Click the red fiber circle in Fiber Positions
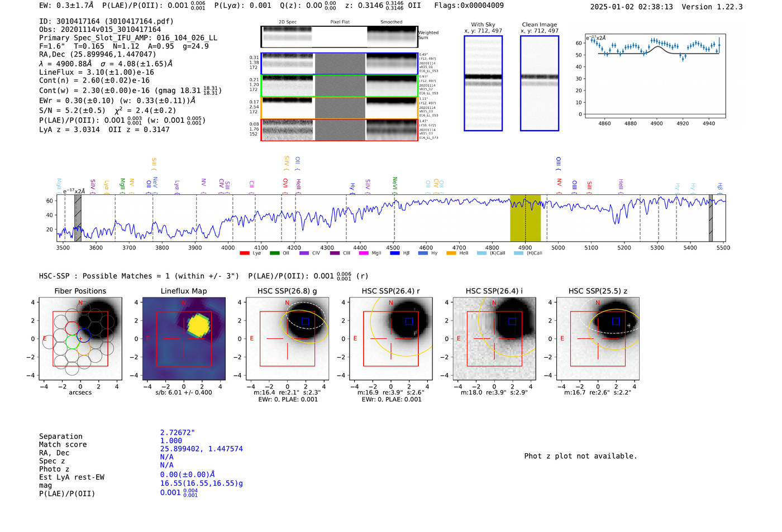Viewport: 782px width, 532px height. [71, 328]
